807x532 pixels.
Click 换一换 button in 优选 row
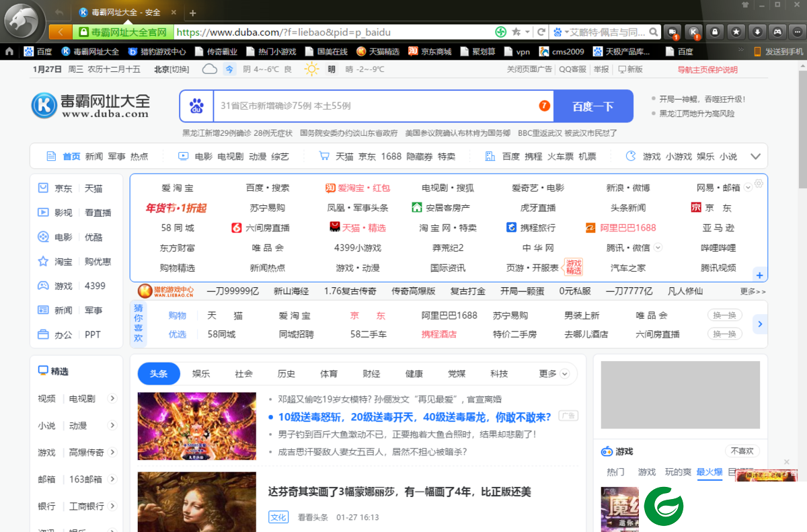(x=725, y=334)
